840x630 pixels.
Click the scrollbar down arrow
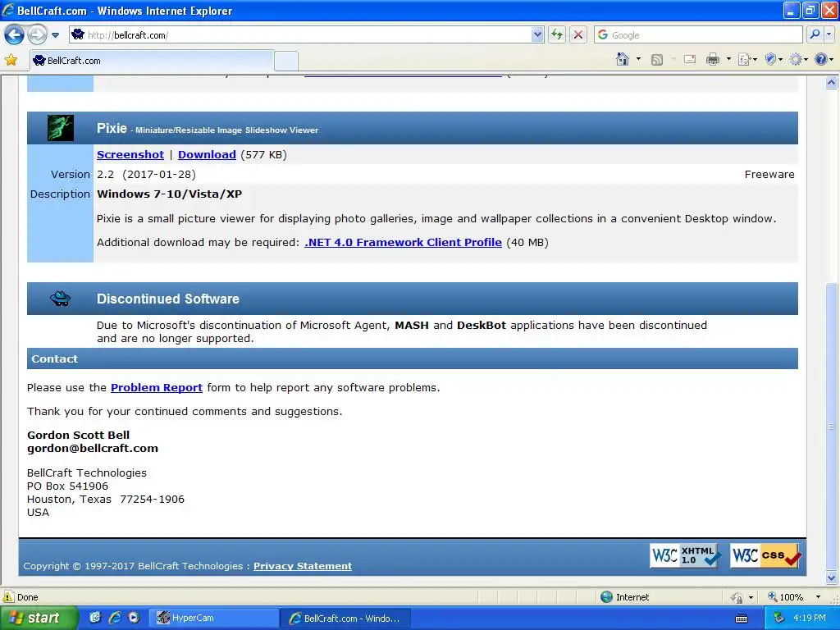(x=832, y=577)
